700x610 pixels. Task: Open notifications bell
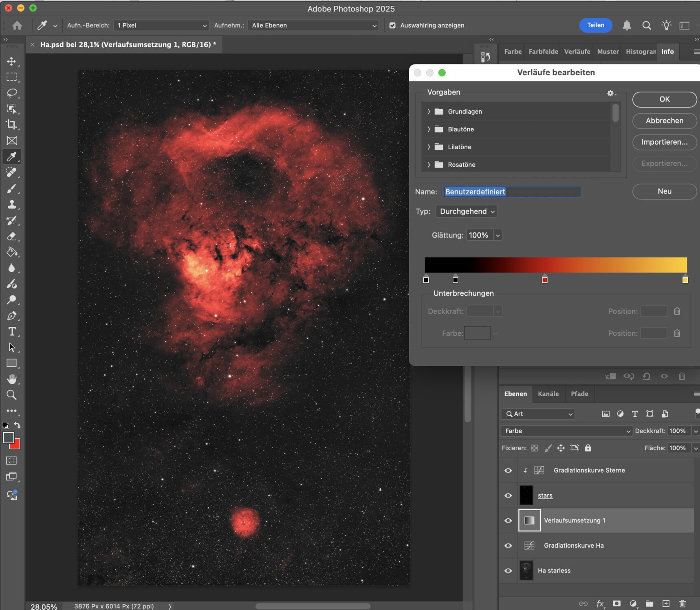pos(627,25)
